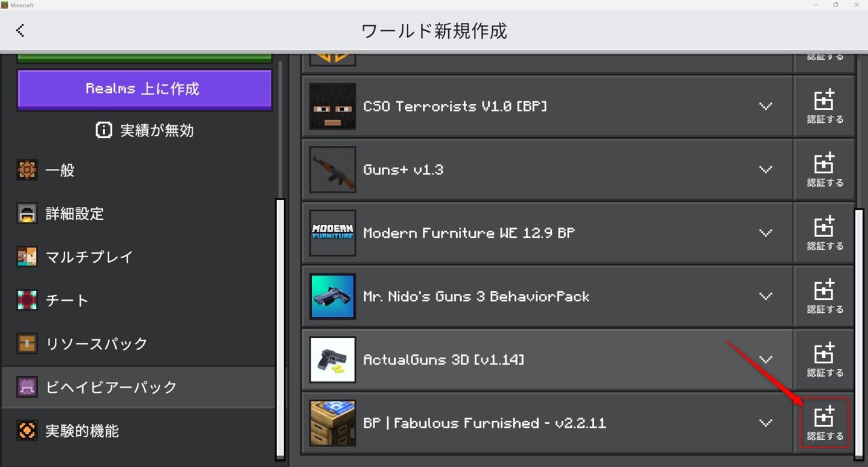Select the ビヘイビアーパック icon
Viewport: 868px width, 467px height.
(26, 387)
